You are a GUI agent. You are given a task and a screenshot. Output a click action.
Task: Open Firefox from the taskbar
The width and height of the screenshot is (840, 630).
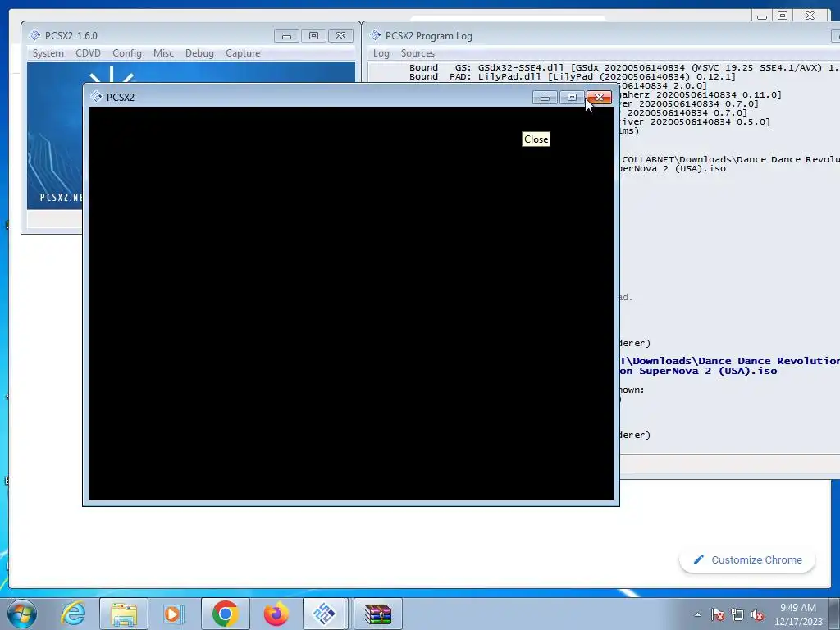tap(276, 614)
